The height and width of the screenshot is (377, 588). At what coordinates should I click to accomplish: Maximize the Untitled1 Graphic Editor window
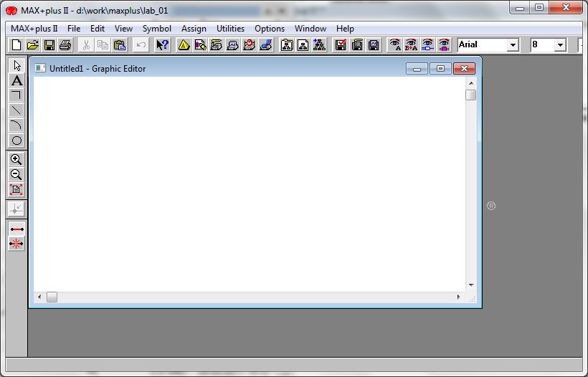[x=440, y=69]
